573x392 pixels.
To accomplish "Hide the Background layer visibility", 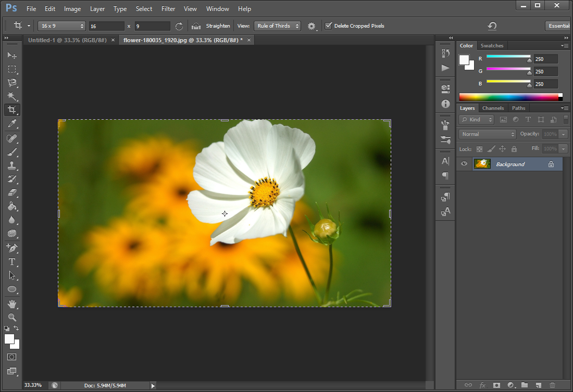I will coord(464,164).
